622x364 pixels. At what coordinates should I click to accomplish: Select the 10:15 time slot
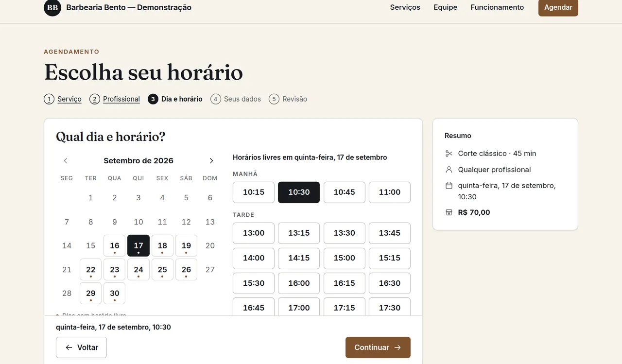[x=254, y=192]
